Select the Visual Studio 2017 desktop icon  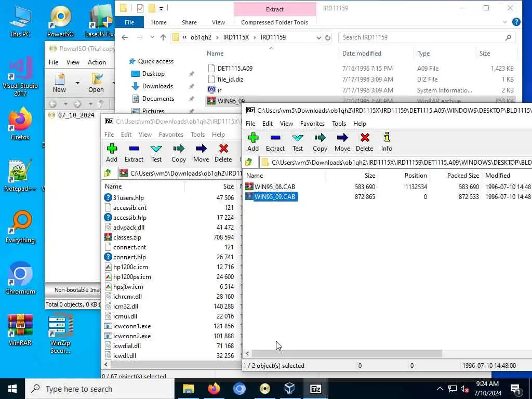(20, 76)
